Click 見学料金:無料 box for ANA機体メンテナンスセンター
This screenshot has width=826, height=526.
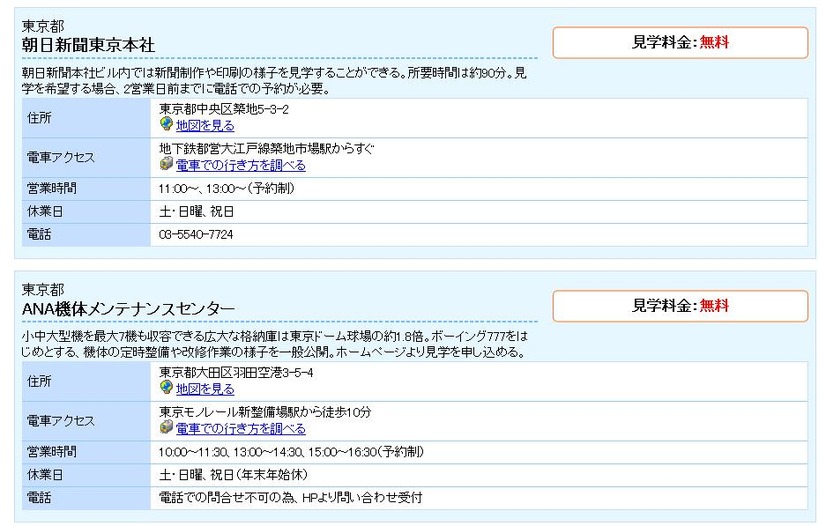680,306
